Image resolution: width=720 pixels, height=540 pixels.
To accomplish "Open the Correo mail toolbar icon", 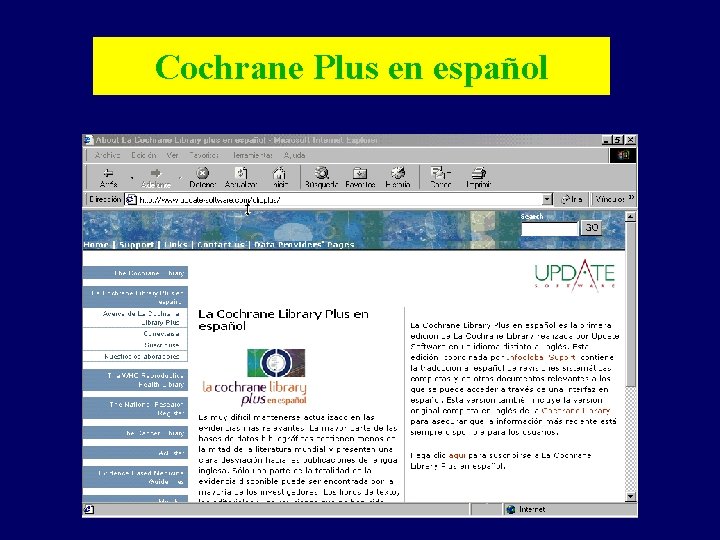I will 440,173.
